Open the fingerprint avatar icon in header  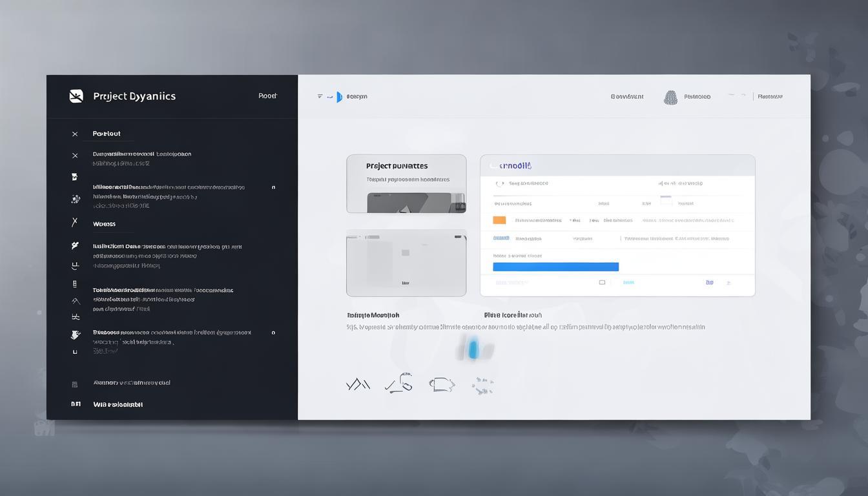pyautogui.click(x=671, y=98)
